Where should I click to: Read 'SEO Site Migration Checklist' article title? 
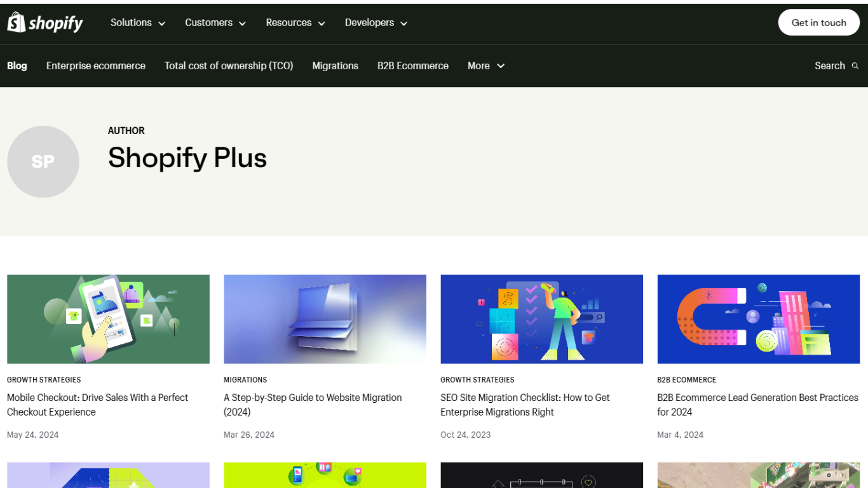pos(525,405)
